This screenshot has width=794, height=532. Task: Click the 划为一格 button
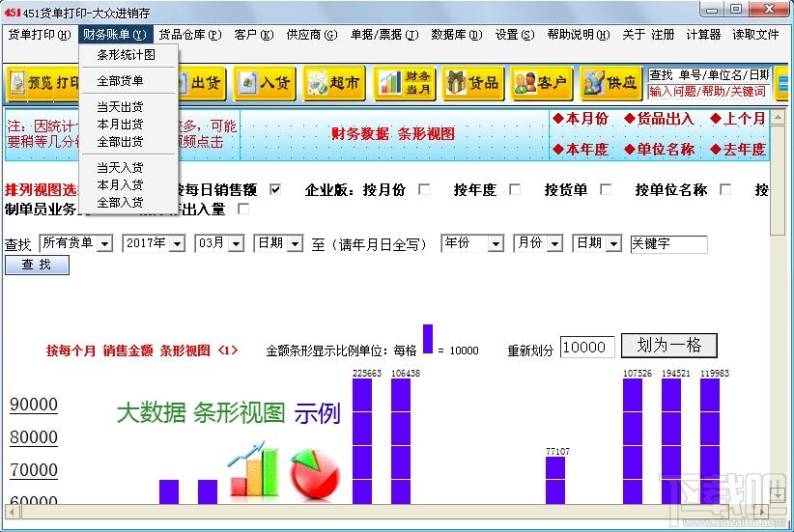pos(669,346)
